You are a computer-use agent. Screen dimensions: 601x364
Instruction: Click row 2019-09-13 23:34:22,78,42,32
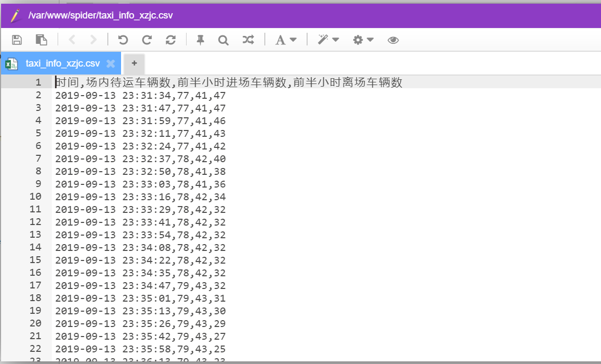(x=140, y=260)
